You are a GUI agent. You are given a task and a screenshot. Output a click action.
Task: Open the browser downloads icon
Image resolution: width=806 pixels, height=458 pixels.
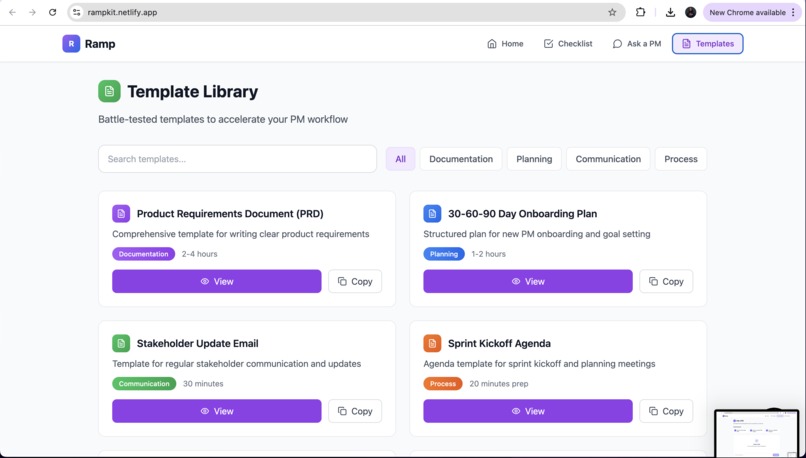(x=670, y=12)
